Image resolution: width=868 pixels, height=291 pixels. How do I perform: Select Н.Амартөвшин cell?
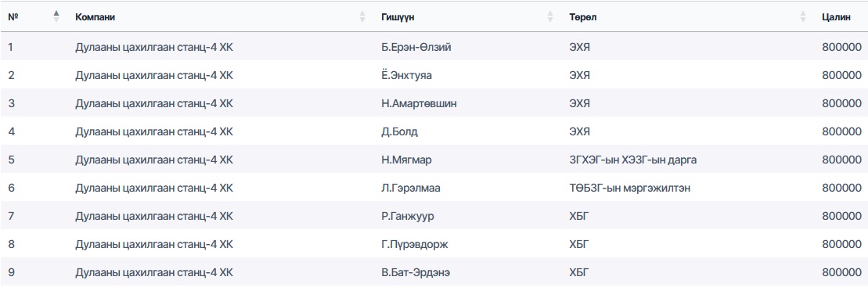tap(419, 103)
